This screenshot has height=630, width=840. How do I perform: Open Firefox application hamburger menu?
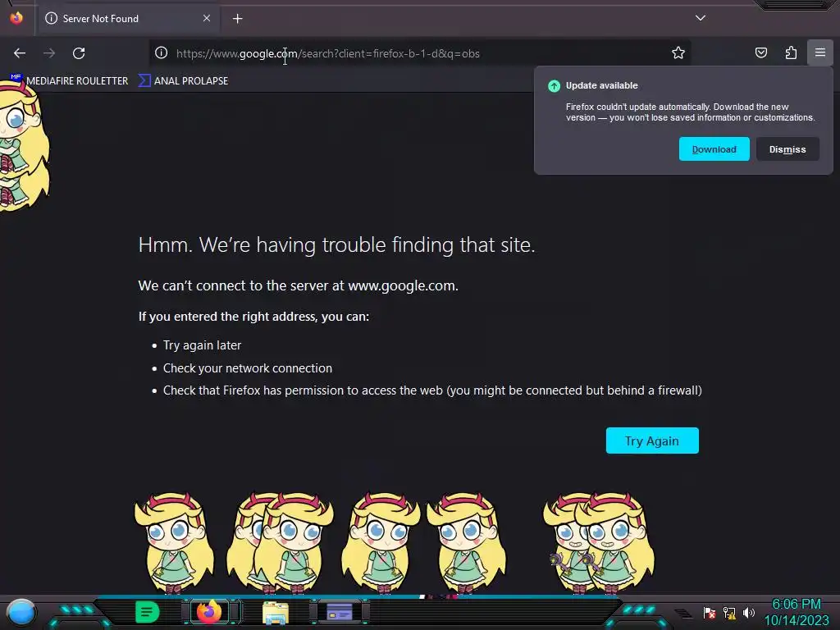click(820, 52)
